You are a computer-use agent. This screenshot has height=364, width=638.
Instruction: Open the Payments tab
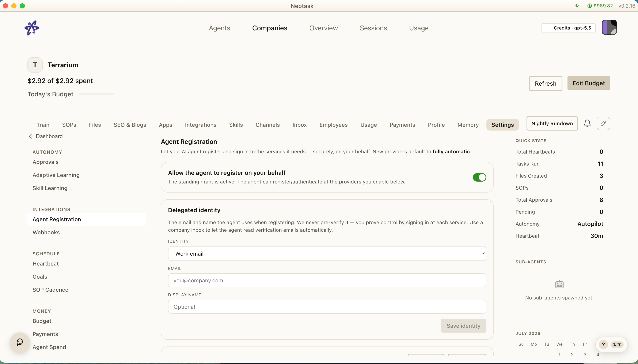402,125
